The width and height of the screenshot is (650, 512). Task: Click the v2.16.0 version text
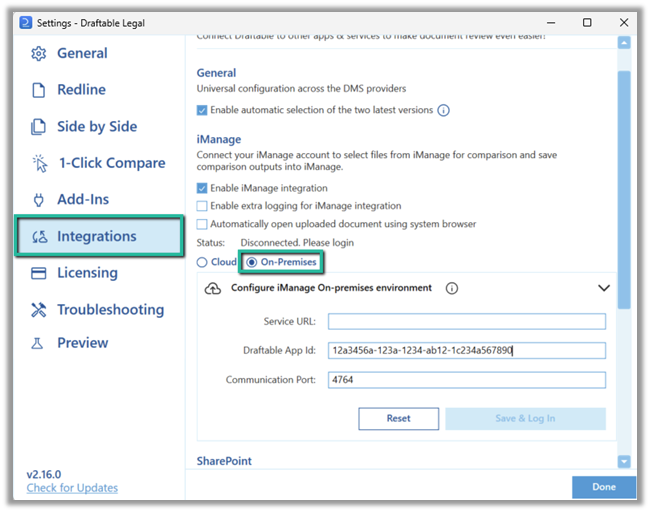[44, 474]
